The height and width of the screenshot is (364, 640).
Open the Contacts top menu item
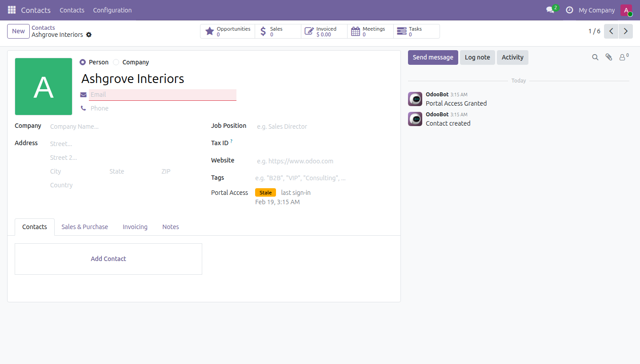point(72,10)
